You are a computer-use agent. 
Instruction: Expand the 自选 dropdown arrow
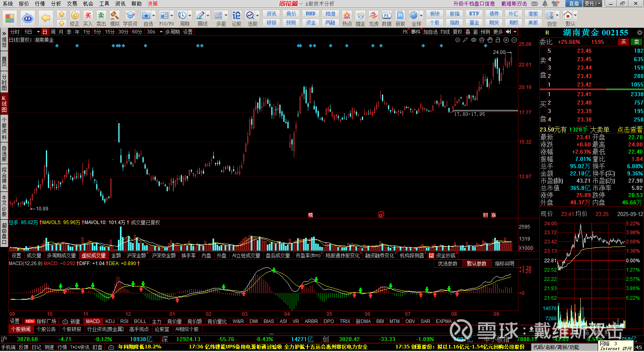[154, 16]
